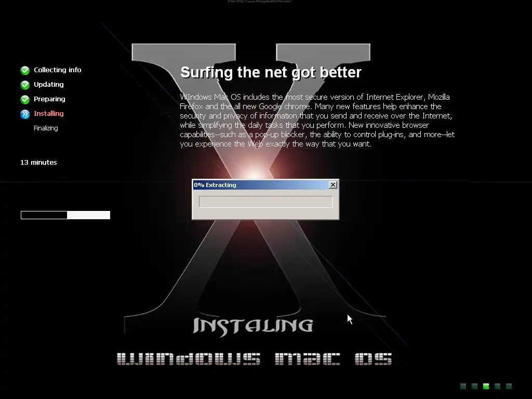Click the Surfing the net got better heading
The height and width of the screenshot is (399, 532).
click(x=271, y=72)
